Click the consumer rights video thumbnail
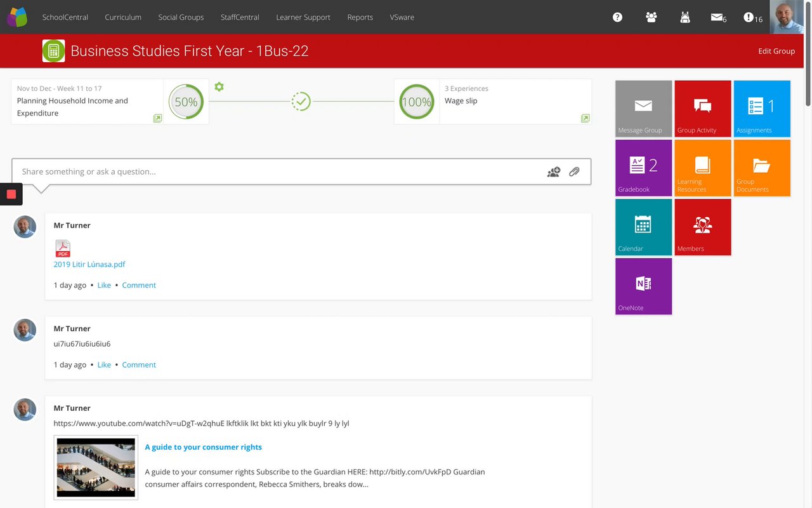Image resolution: width=812 pixels, height=508 pixels. pyautogui.click(x=96, y=467)
